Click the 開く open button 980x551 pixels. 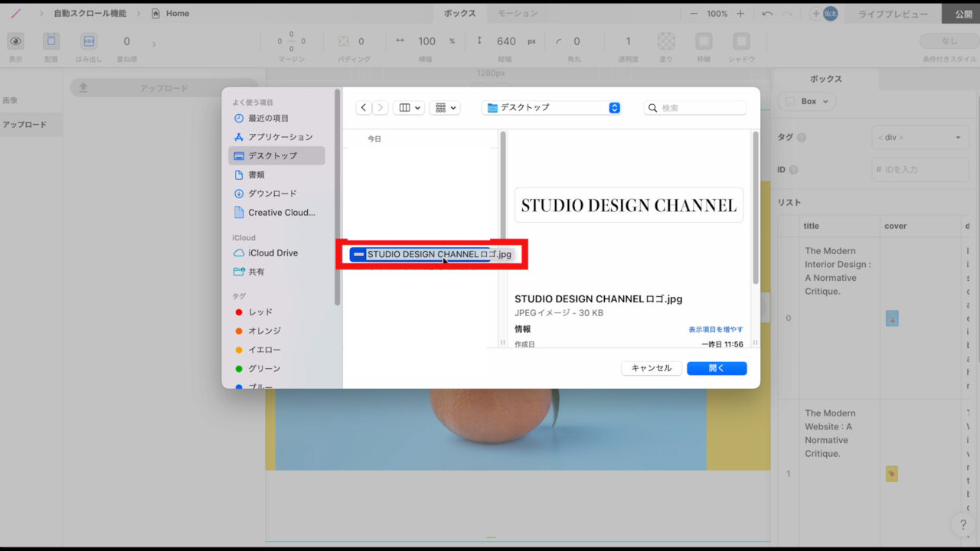click(x=717, y=368)
